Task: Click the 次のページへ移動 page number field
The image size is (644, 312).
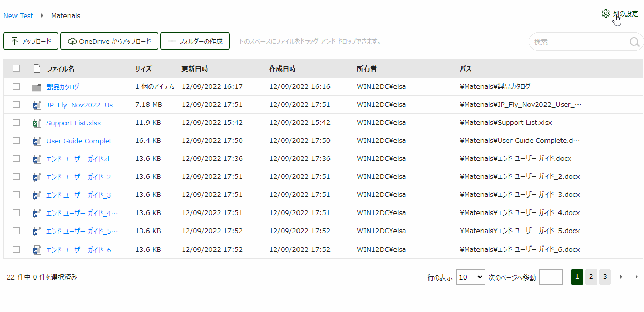Action: [x=551, y=277]
